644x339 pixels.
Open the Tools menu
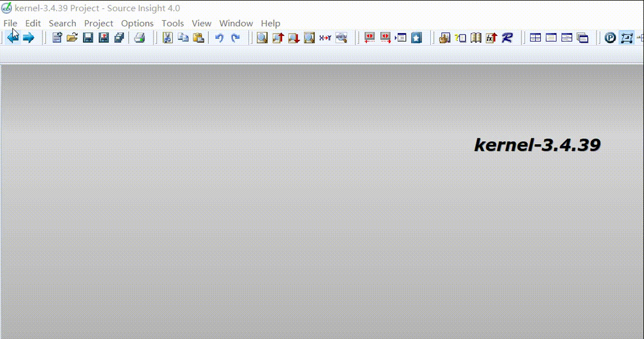[173, 23]
